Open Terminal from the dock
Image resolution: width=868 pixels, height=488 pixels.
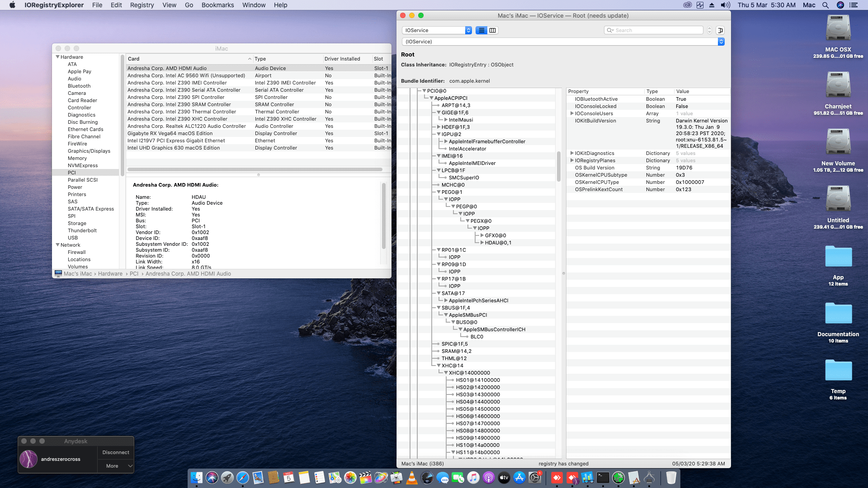[x=603, y=478]
